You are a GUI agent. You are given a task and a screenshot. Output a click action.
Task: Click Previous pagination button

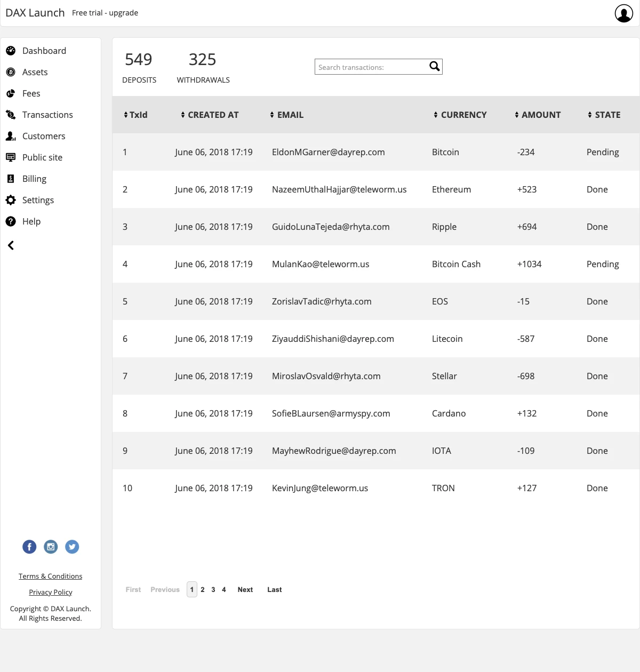pyautogui.click(x=165, y=589)
